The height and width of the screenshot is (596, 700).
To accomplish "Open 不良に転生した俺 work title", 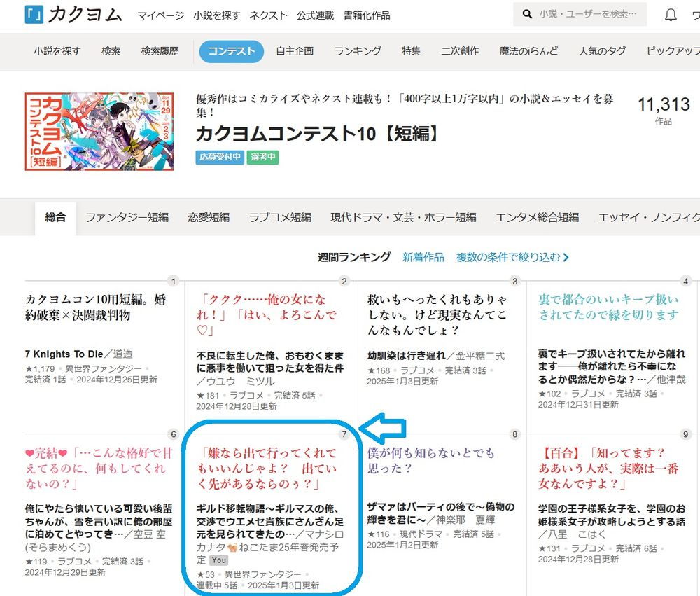I will (x=270, y=362).
